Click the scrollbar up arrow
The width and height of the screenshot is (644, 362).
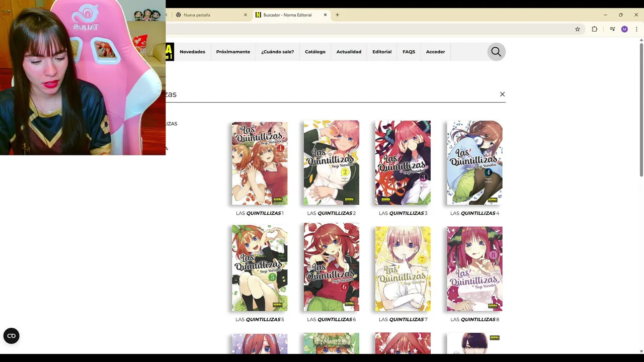641,40
